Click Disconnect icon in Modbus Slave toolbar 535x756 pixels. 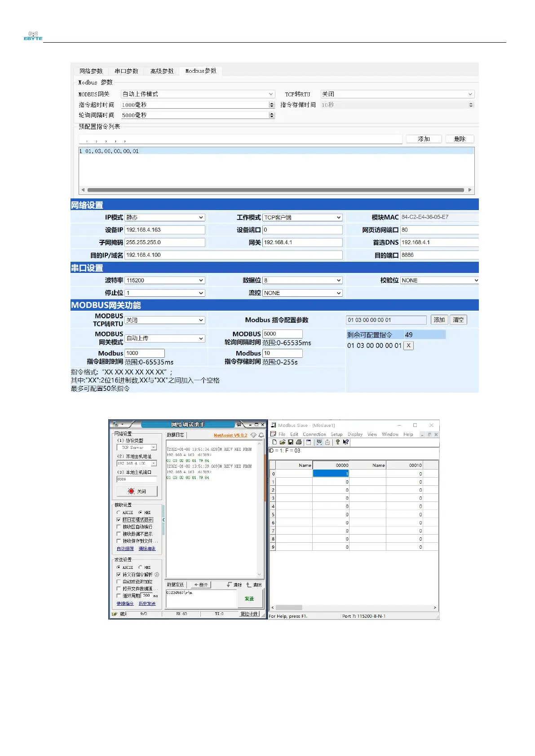(327, 442)
